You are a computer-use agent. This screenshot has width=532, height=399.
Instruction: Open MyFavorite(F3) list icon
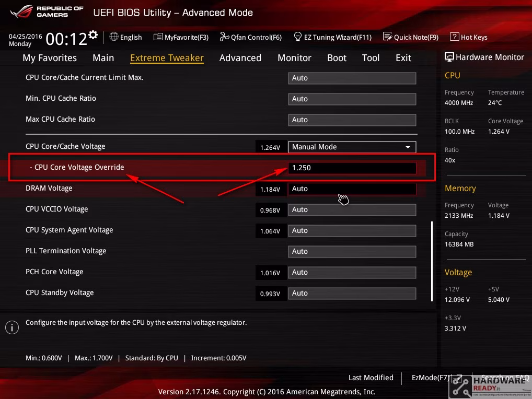click(158, 37)
